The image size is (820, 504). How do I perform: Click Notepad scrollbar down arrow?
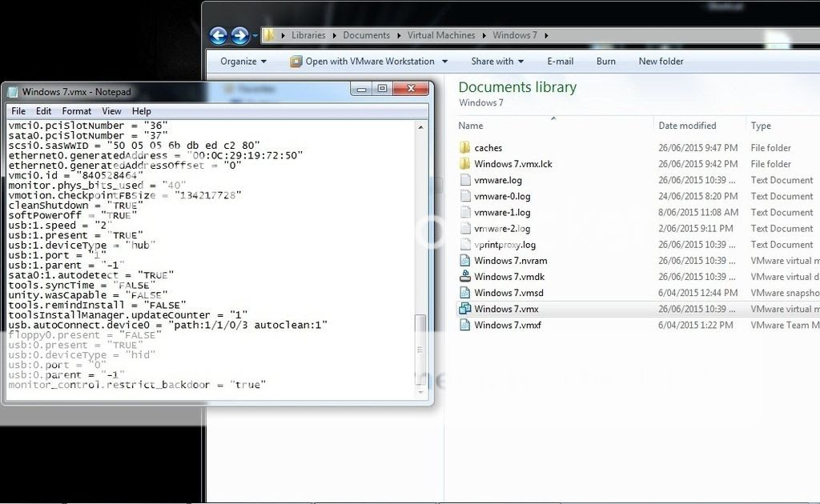tap(421, 392)
